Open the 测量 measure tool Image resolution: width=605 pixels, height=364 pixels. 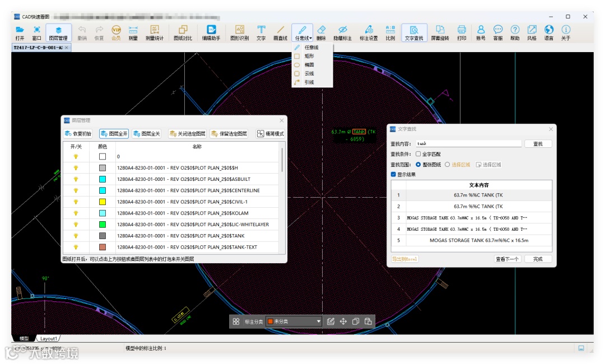pyautogui.click(x=133, y=32)
